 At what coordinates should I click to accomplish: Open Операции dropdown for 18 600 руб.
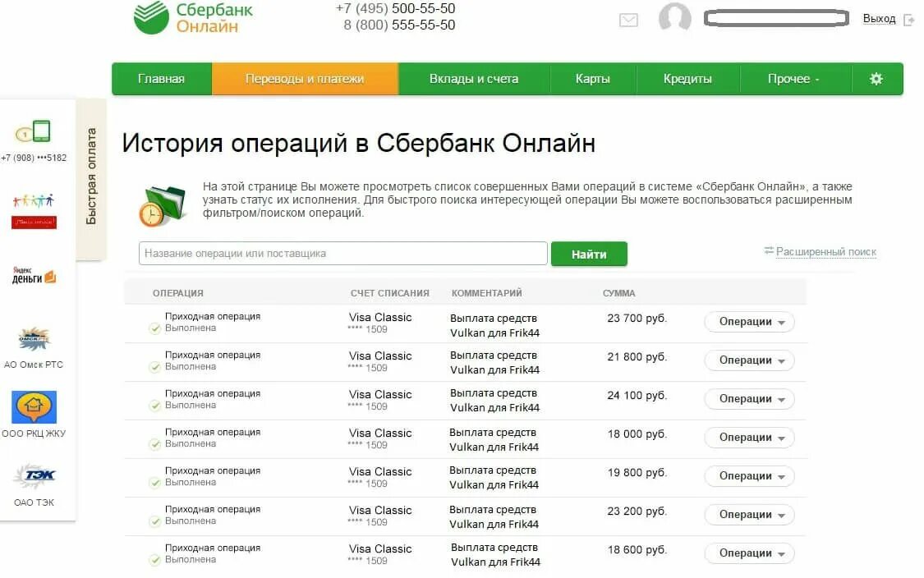coord(750,553)
